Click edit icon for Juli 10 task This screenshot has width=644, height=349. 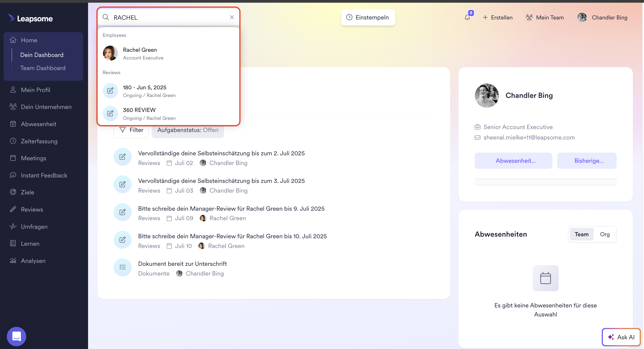pyautogui.click(x=122, y=240)
